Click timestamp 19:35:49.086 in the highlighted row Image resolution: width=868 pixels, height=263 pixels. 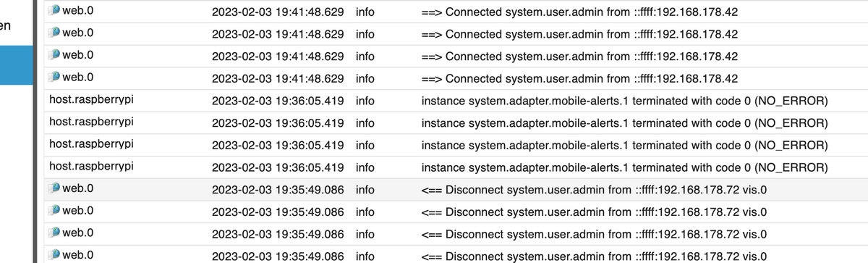tap(278, 190)
